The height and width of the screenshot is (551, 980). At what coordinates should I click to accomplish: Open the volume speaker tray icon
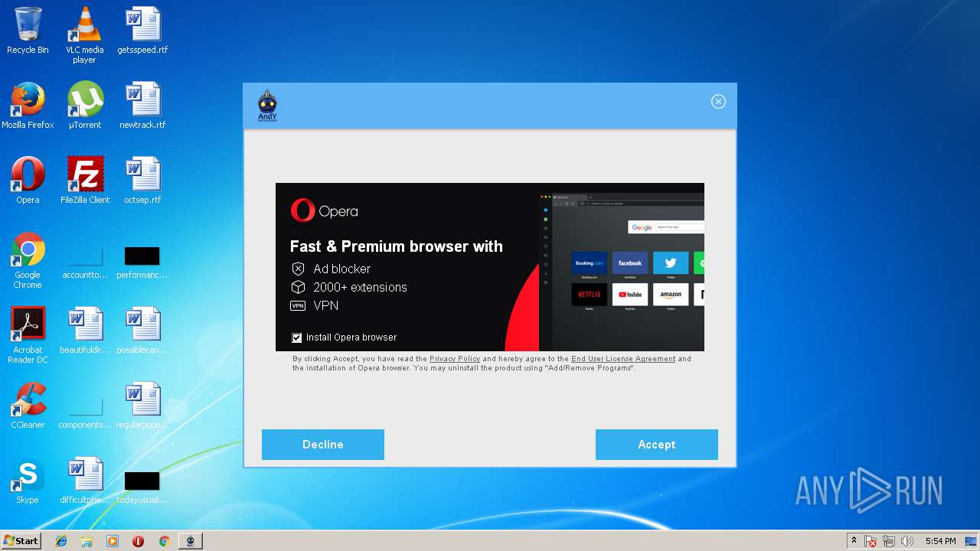tap(907, 541)
